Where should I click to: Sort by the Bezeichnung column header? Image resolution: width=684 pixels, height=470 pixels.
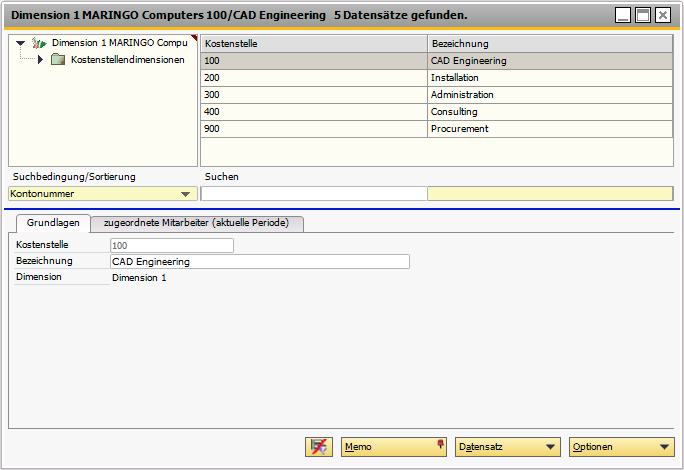tap(549, 44)
